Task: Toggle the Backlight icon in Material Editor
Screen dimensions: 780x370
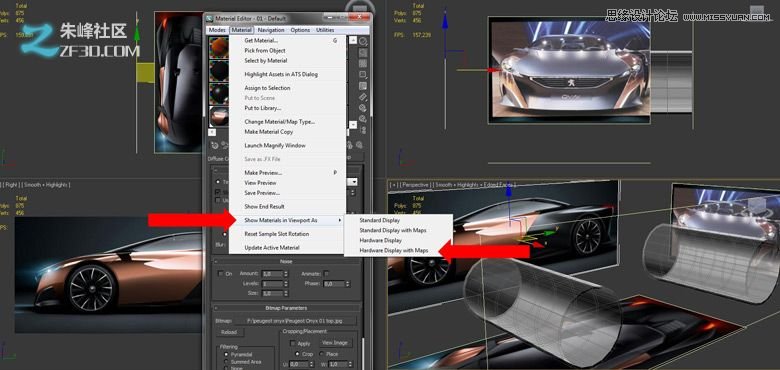Action: [x=363, y=53]
